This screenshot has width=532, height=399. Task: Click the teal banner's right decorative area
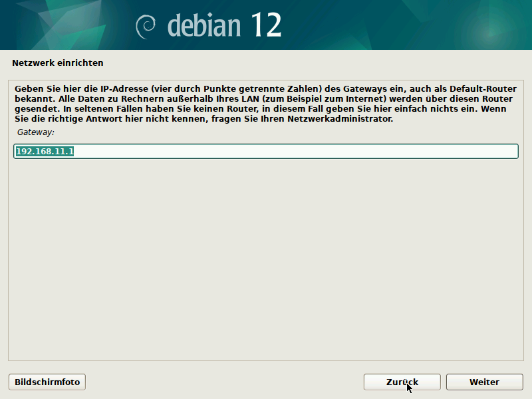(432, 25)
